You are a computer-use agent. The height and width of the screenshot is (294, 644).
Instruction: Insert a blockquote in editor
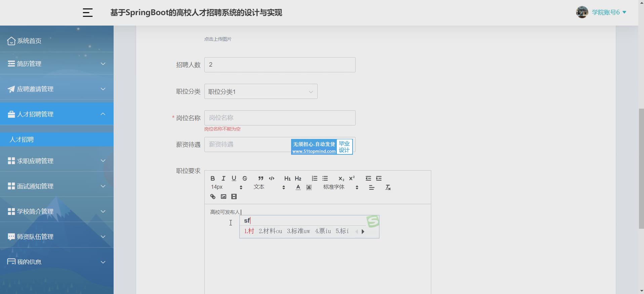pos(260,178)
